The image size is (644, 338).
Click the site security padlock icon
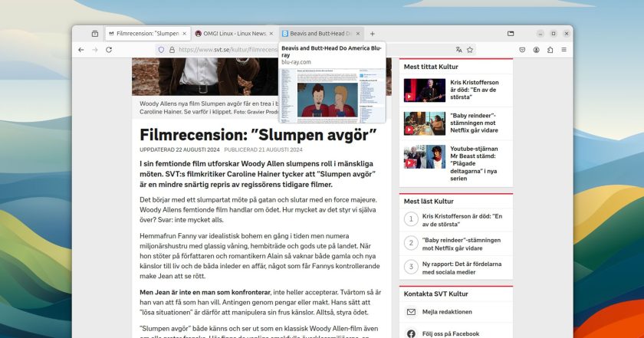click(x=172, y=50)
